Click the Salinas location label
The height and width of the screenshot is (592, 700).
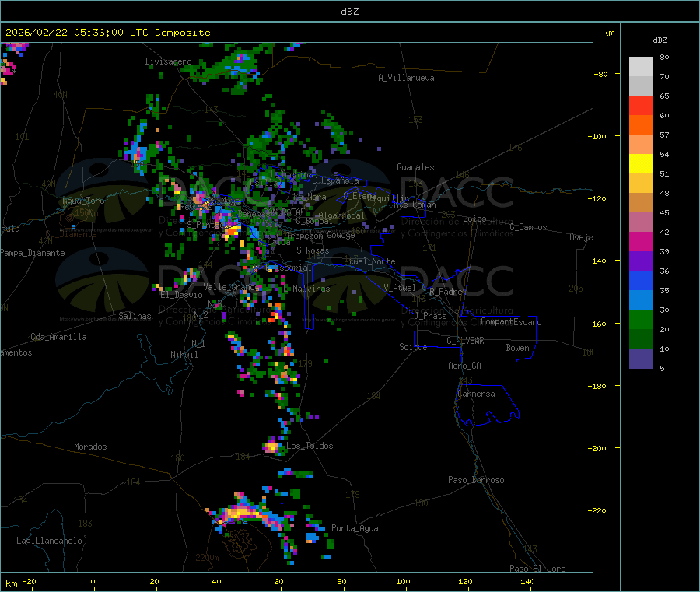coord(135,316)
